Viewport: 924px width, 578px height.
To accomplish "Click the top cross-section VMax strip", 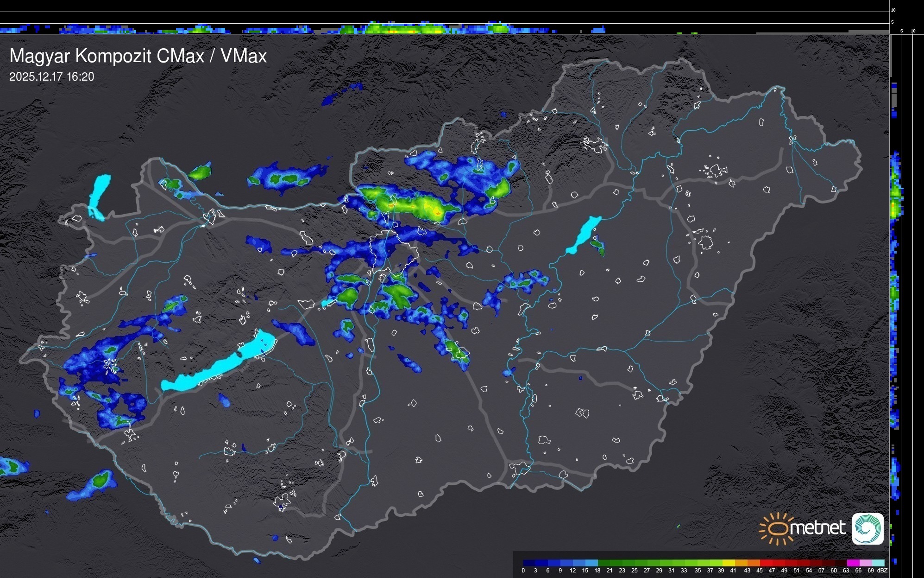I will 417,28.
